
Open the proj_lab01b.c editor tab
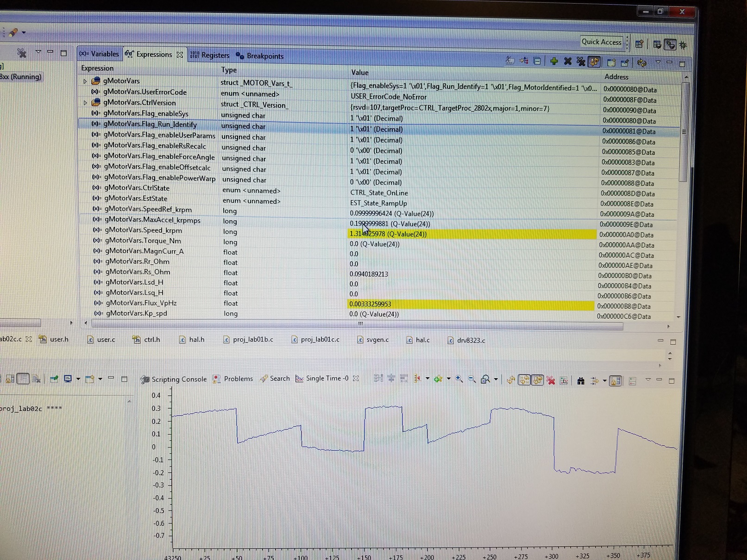coord(248,340)
